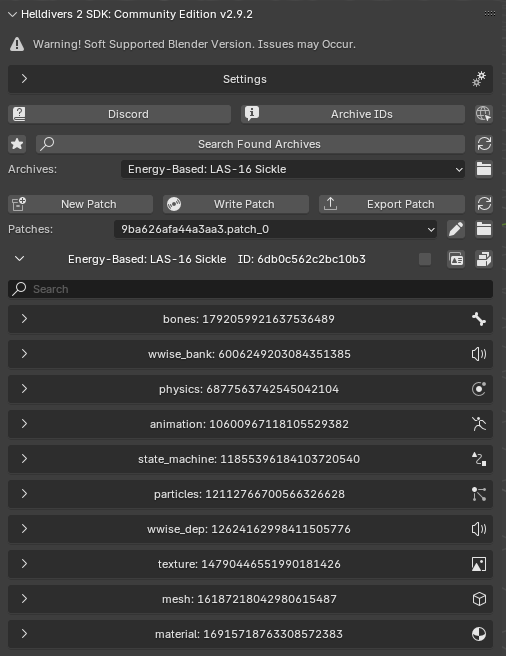This screenshot has height=656, width=506.
Task: Create a New Patch
Action: (x=80, y=204)
